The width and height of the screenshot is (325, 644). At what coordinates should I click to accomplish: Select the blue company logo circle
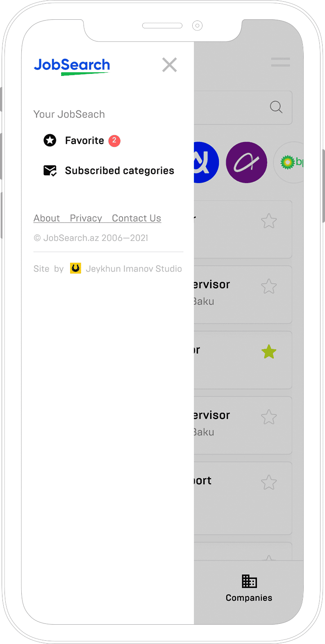(x=206, y=163)
